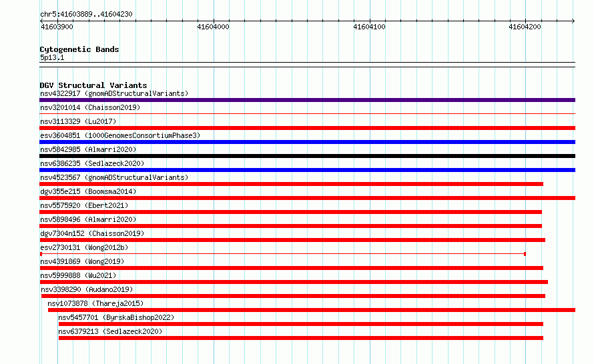Screen dimensions: 594x364
Task: Click nsv6379213 (Sedlazeck2020) label
Action: pos(110,331)
